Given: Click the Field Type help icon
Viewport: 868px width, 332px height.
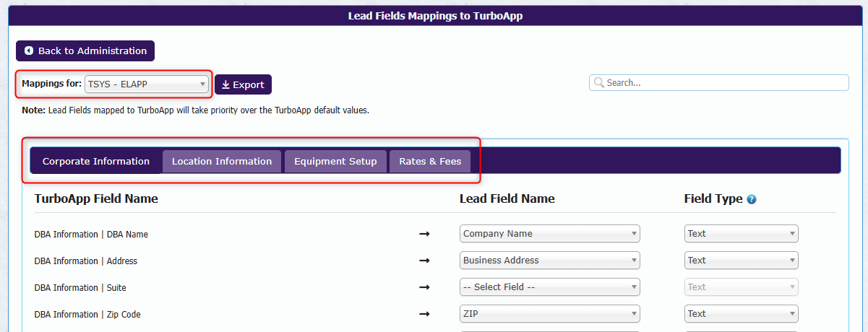Looking at the screenshot, I should pyautogui.click(x=752, y=199).
